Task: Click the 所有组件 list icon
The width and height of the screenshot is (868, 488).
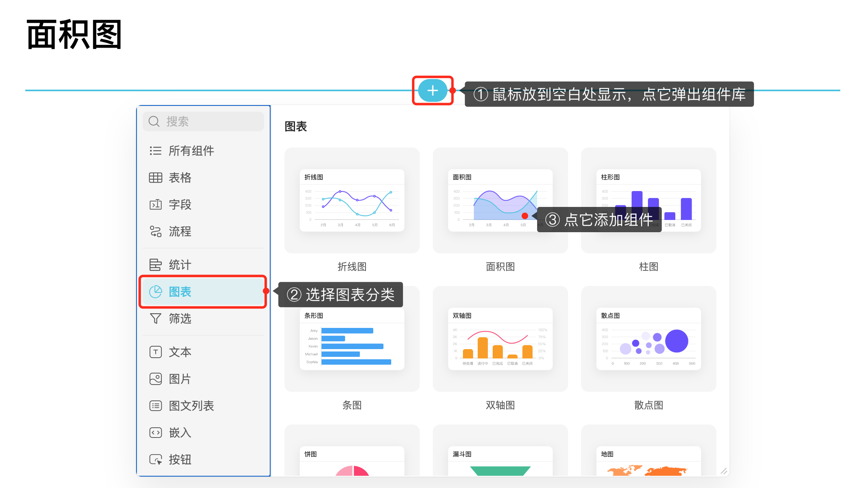Action: (155, 151)
